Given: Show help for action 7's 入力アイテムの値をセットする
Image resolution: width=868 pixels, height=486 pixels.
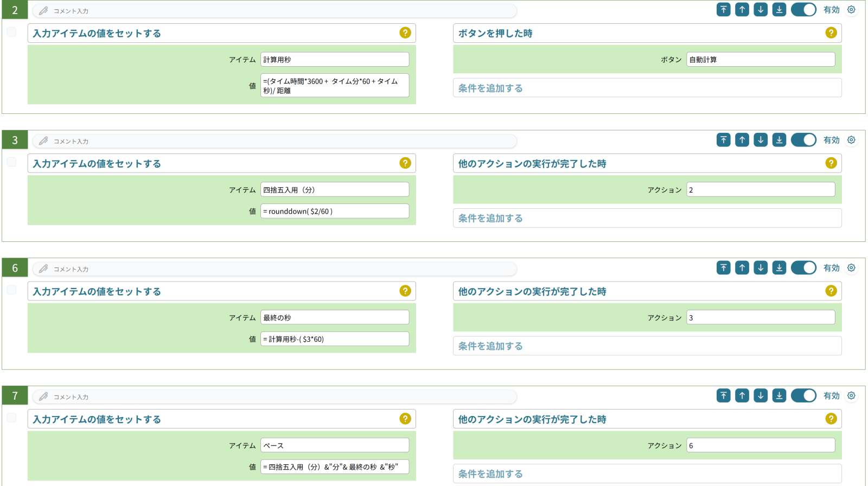Looking at the screenshot, I should click(x=405, y=419).
